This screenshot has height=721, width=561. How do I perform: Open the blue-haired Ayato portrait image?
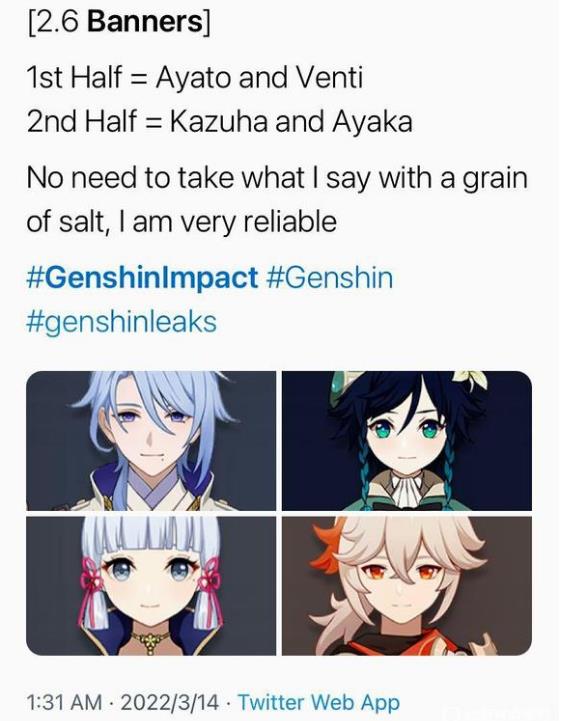pyautogui.click(x=151, y=441)
